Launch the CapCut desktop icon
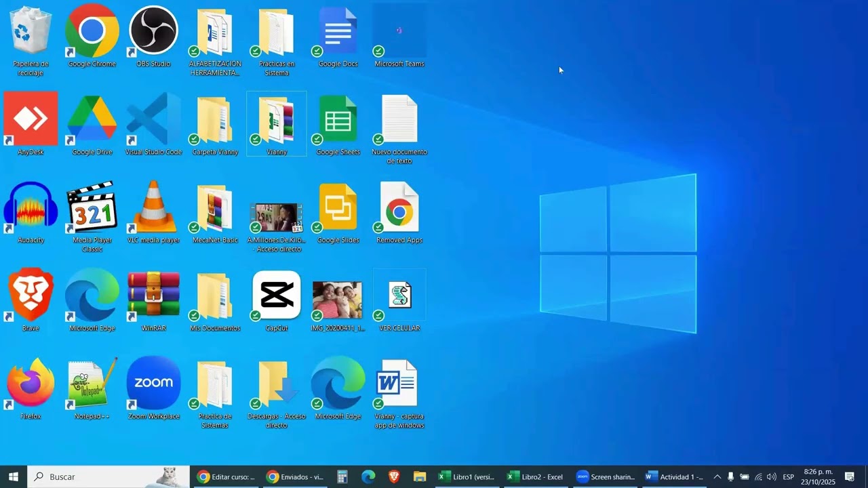This screenshot has height=488, width=868. [x=277, y=301]
